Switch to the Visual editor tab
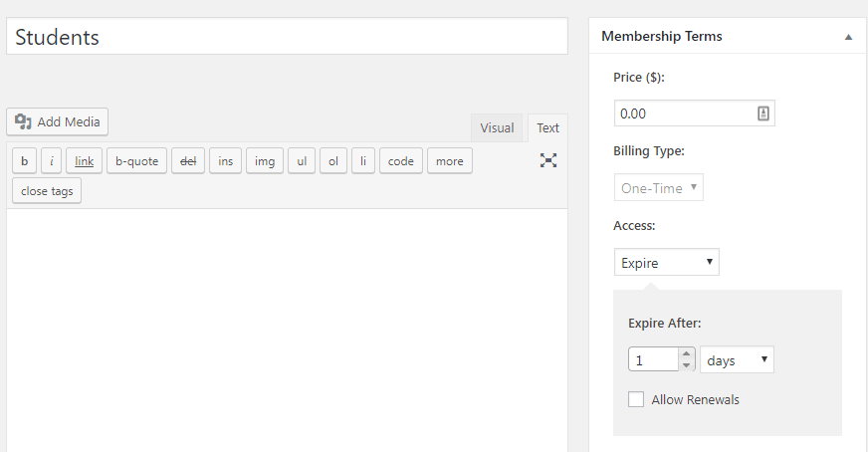 pyautogui.click(x=497, y=128)
